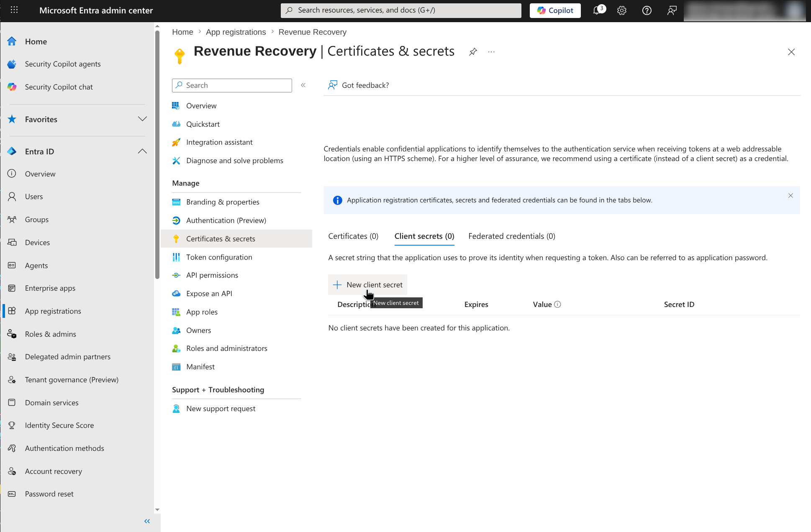This screenshot has width=811, height=532.
Task: Collapse the resource menu with double chevron
Action: 303,85
